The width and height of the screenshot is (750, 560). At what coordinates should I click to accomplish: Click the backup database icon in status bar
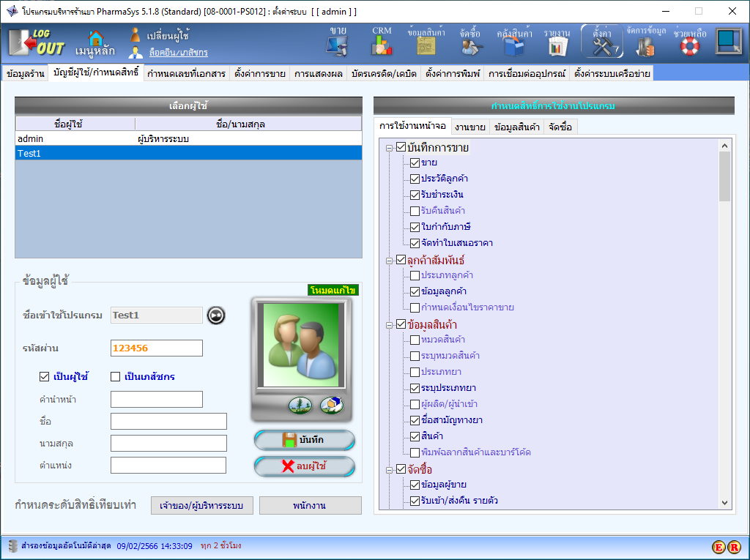tap(13, 545)
